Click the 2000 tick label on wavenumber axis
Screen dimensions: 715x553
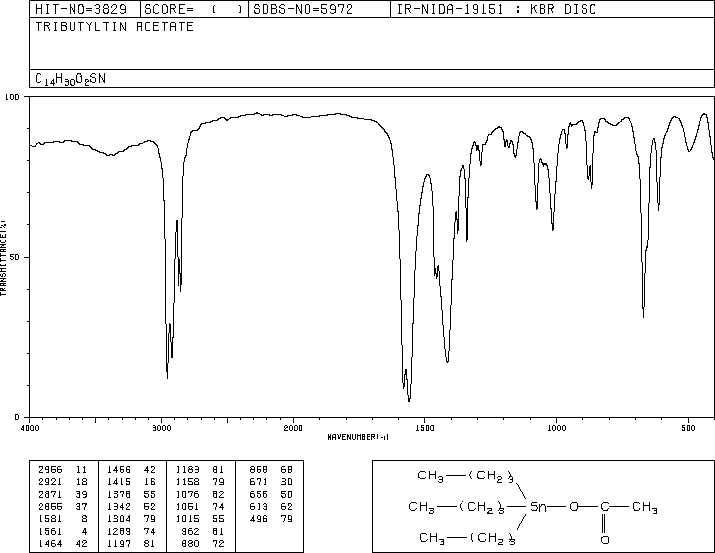click(293, 428)
